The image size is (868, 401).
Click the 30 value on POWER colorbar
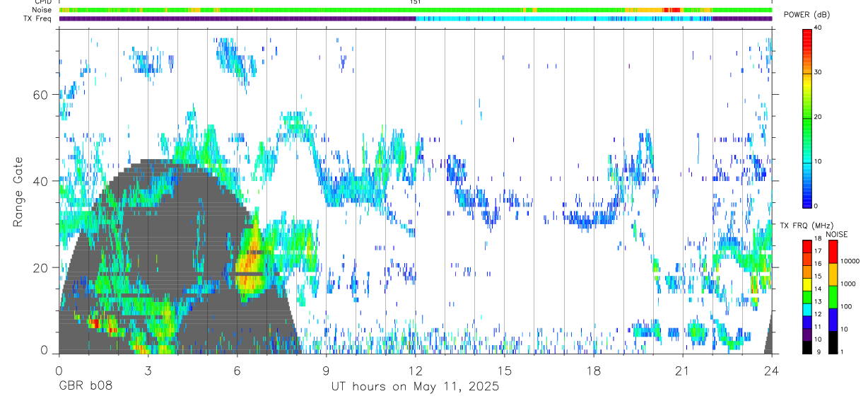point(818,72)
